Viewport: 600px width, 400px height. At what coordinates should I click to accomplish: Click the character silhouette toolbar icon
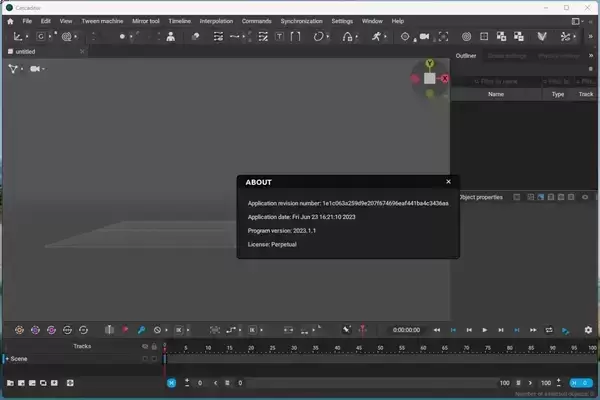coord(171,36)
